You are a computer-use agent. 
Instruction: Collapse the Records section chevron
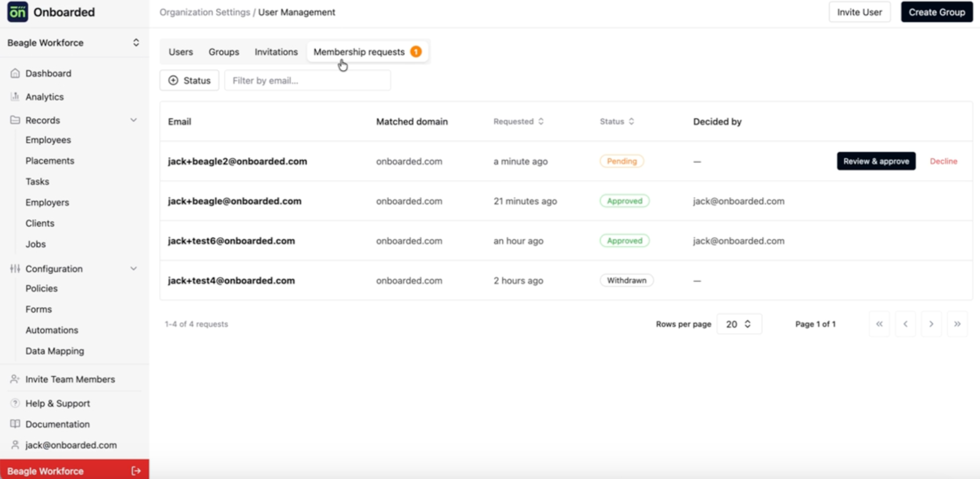(133, 120)
